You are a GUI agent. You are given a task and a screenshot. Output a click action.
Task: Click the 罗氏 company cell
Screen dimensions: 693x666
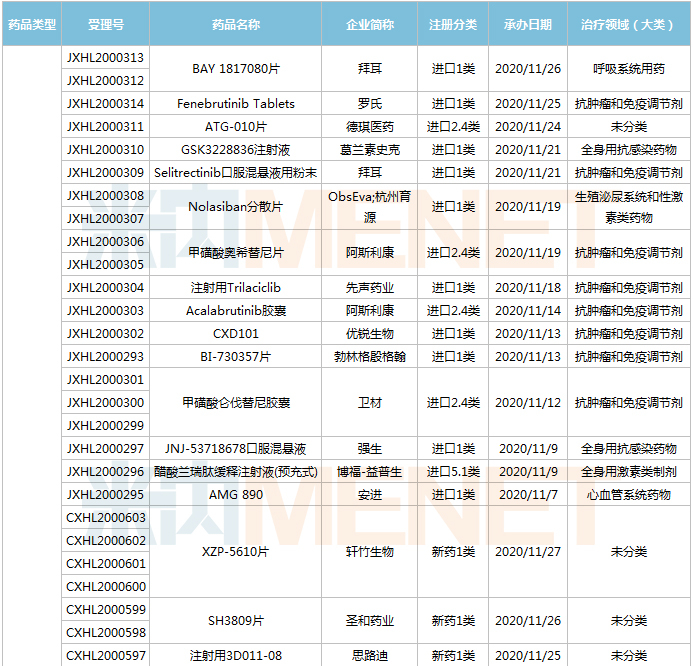369,103
